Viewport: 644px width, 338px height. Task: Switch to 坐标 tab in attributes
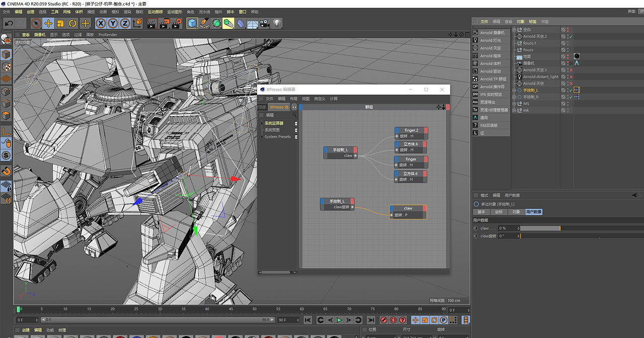498,212
